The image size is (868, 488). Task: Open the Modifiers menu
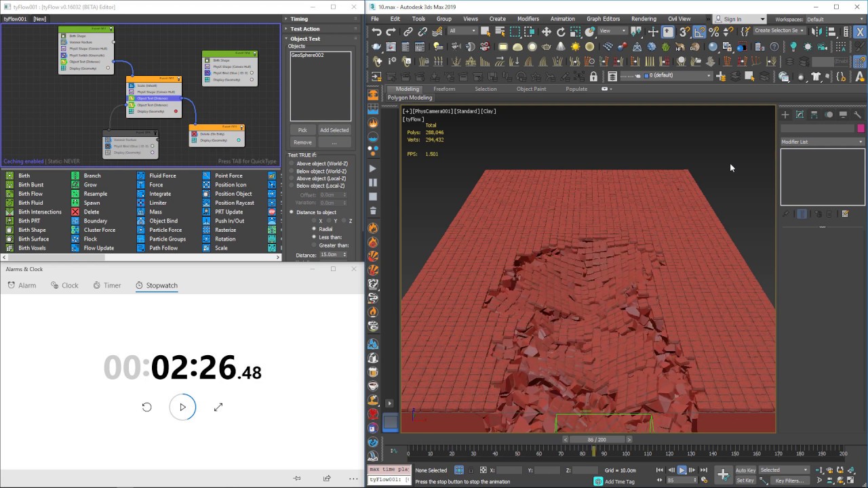click(528, 19)
